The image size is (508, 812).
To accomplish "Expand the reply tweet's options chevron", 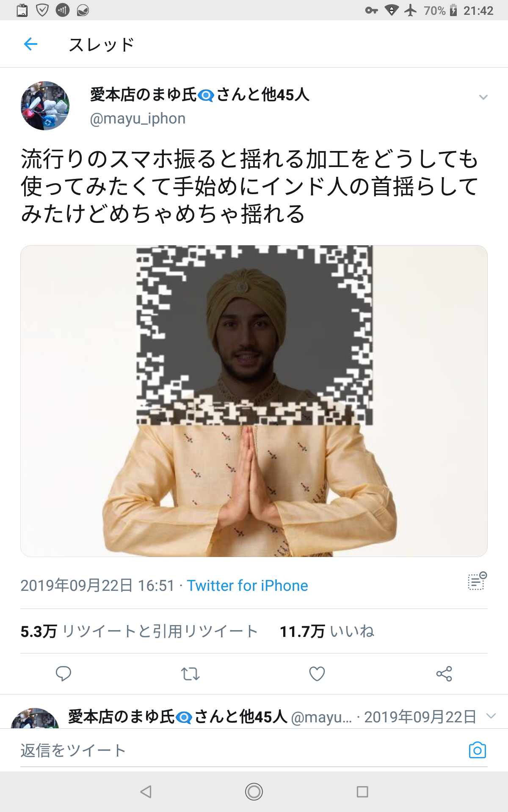I will [491, 716].
